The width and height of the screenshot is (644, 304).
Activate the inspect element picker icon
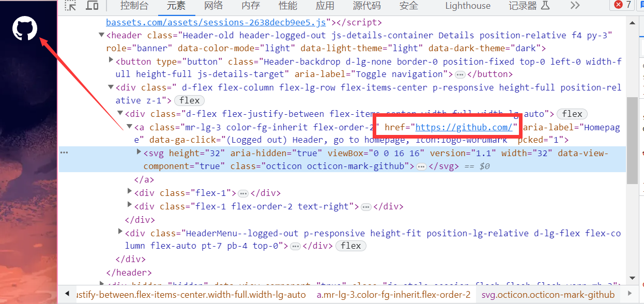tap(70, 6)
